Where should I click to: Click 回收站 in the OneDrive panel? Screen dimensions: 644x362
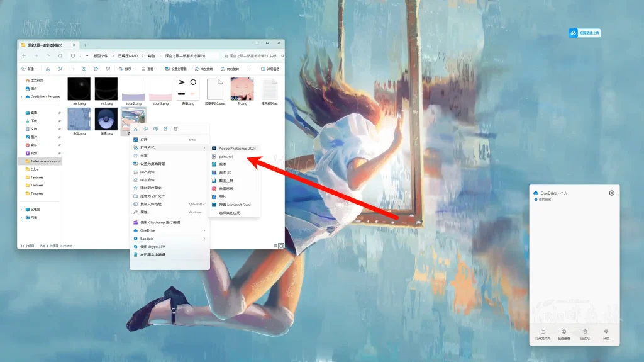585,334
